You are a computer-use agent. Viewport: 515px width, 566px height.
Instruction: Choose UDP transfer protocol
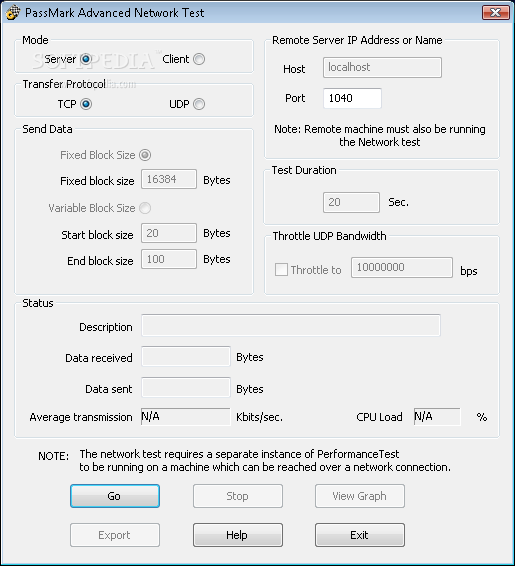(199, 104)
